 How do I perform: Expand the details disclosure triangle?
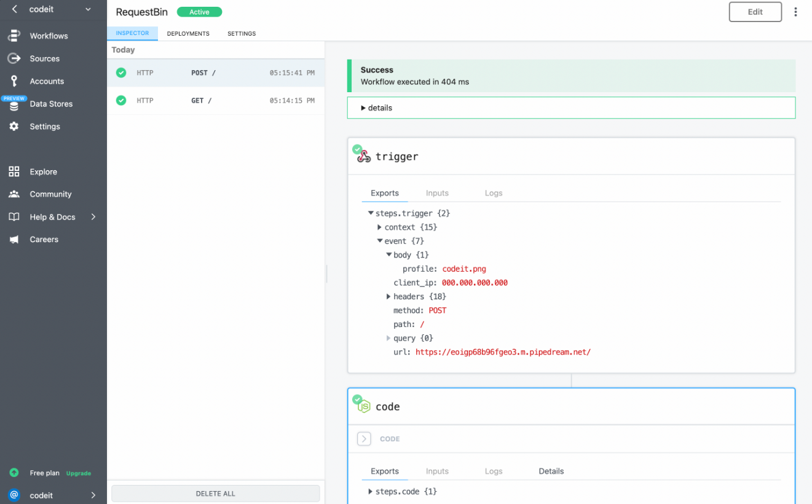point(363,108)
